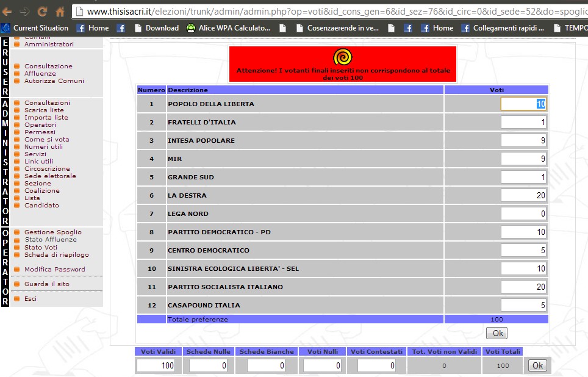Image resolution: width=588 pixels, height=377 pixels.
Task: Open the user Consultazione sidebar link
Action: [x=48, y=66]
